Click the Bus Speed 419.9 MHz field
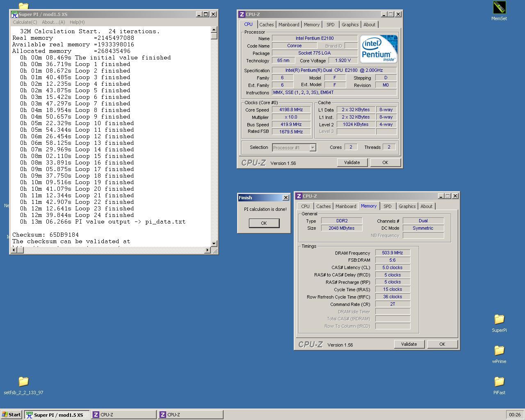The width and height of the screenshot is (525, 420). (291, 124)
